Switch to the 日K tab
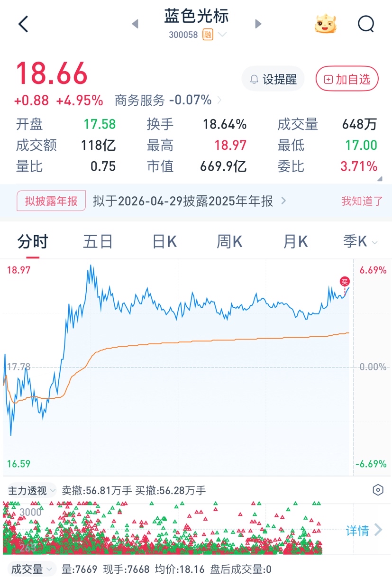 [x=164, y=242]
